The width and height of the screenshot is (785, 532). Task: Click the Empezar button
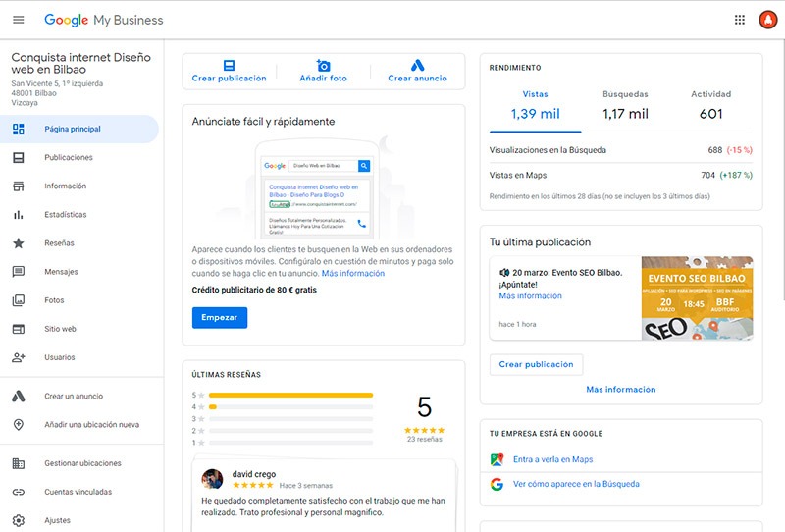[x=219, y=318]
